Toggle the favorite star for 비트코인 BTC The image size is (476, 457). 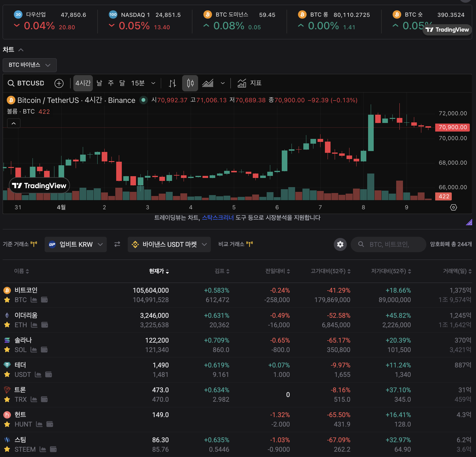7,300
